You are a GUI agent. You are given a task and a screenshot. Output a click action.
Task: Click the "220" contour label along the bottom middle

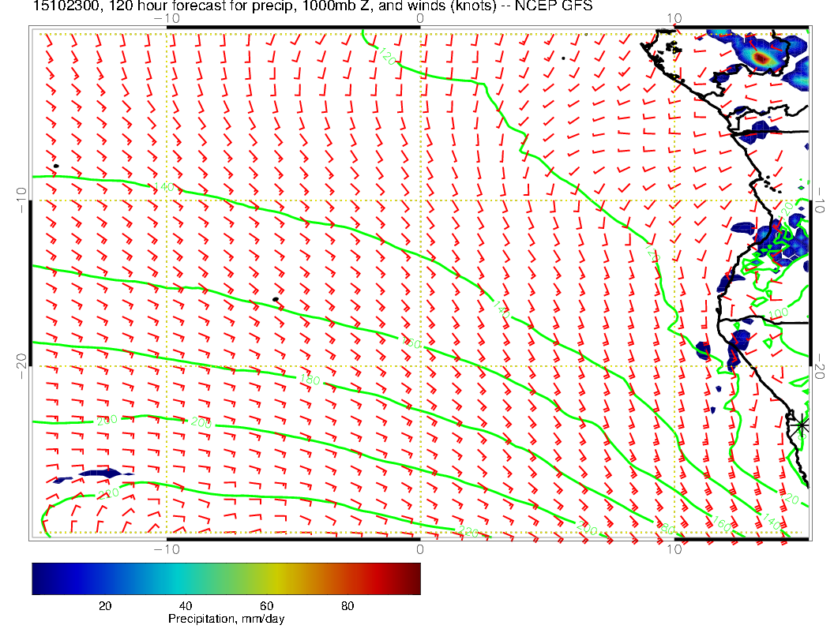coord(469,533)
